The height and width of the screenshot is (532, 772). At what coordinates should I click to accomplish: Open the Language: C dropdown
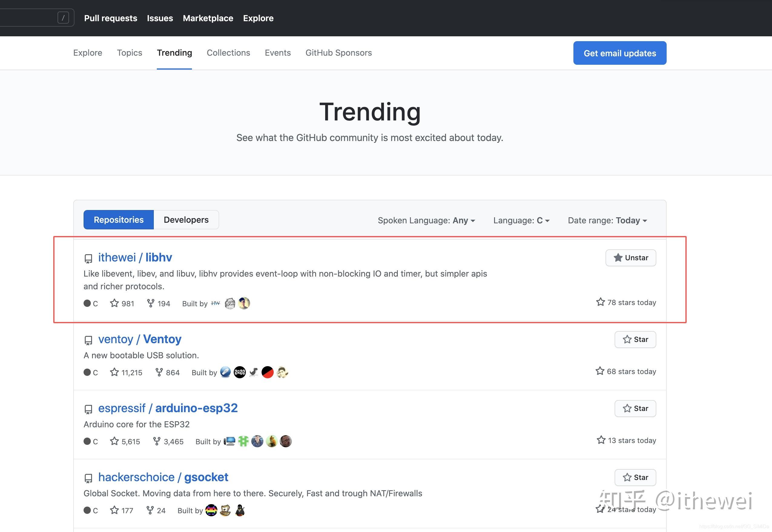[521, 220]
